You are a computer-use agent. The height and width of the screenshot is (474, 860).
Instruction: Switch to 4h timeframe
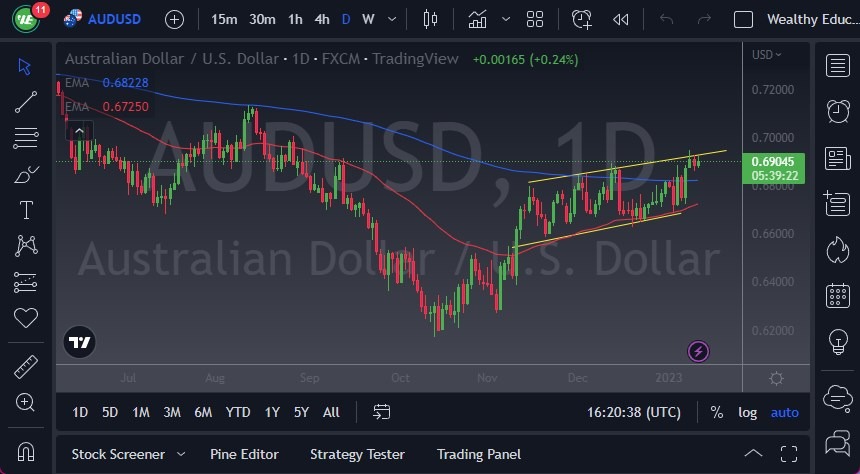pos(322,19)
